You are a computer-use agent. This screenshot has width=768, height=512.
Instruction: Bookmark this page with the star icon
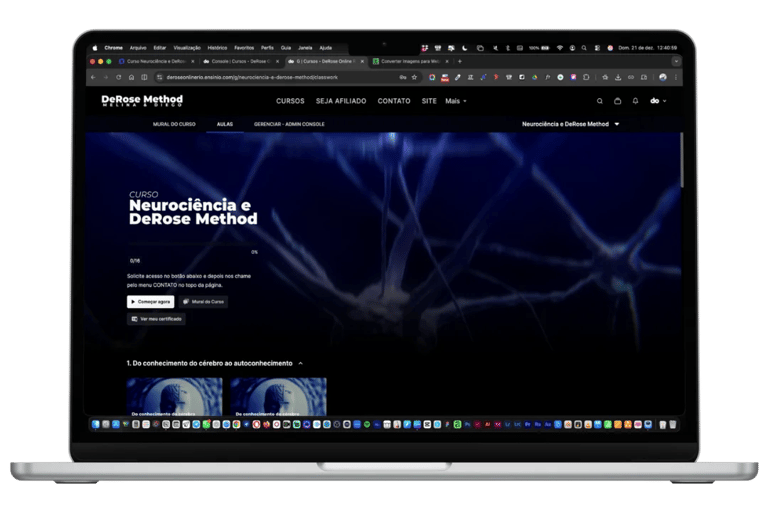pos(414,77)
